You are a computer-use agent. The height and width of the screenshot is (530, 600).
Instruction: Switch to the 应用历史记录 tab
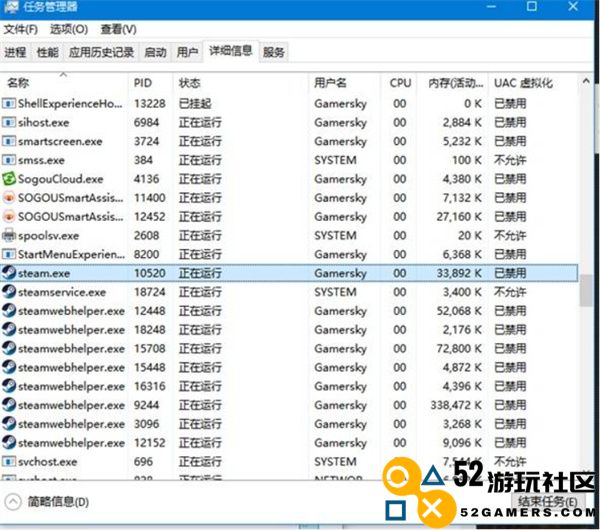(101, 52)
